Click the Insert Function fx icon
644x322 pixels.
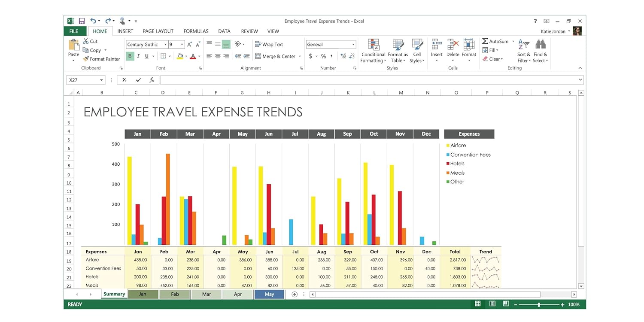pos(152,80)
